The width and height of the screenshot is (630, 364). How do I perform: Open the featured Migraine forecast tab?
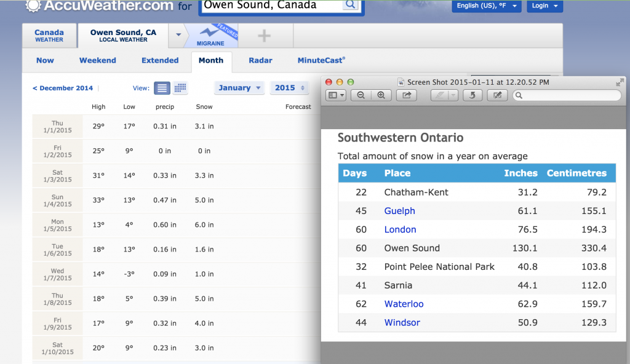coord(211,36)
